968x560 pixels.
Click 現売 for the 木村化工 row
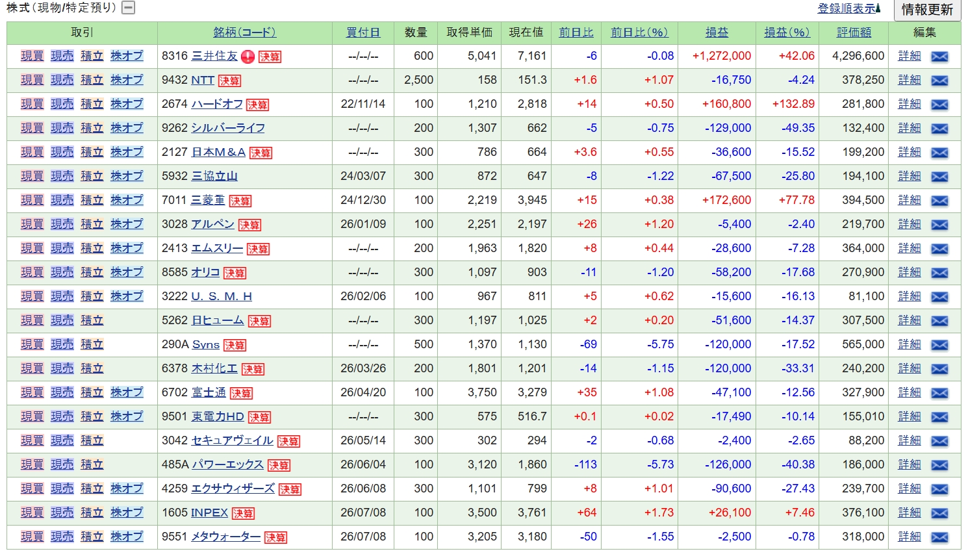point(62,368)
